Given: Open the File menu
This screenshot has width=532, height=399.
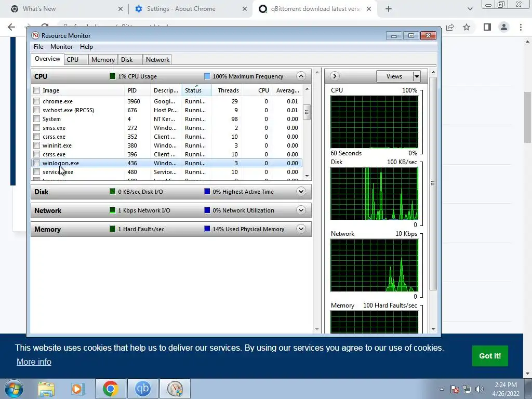Looking at the screenshot, I should (x=38, y=47).
